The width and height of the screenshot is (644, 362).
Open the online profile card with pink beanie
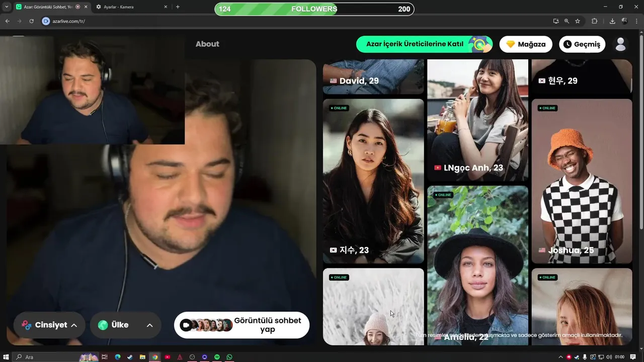click(x=373, y=307)
